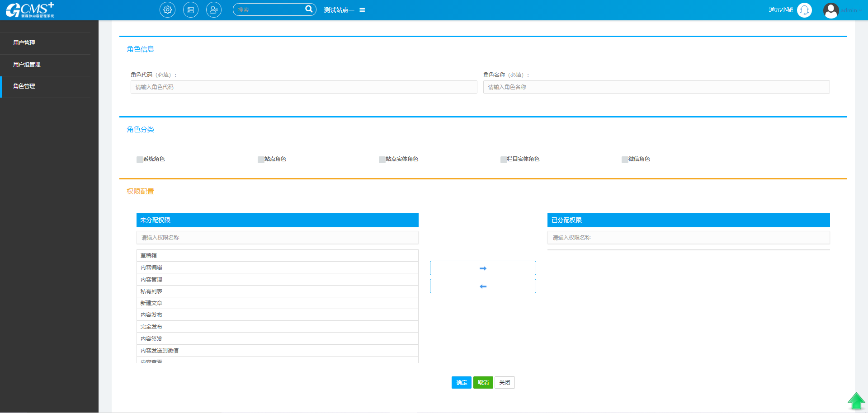Viewport: 868px width, 413px height.
Task: Click the green scroll-to-top arrow
Action: pyautogui.click(x=856, y=401)
